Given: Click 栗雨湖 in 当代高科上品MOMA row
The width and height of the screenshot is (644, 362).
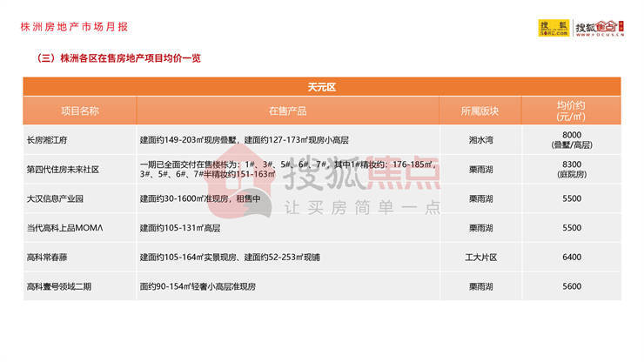Looking at the screenshot, I should (480, 228).
